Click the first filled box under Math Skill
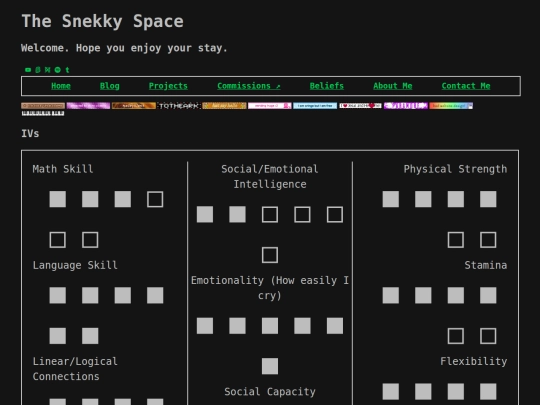The image size is (540, 405). point(58,199)
